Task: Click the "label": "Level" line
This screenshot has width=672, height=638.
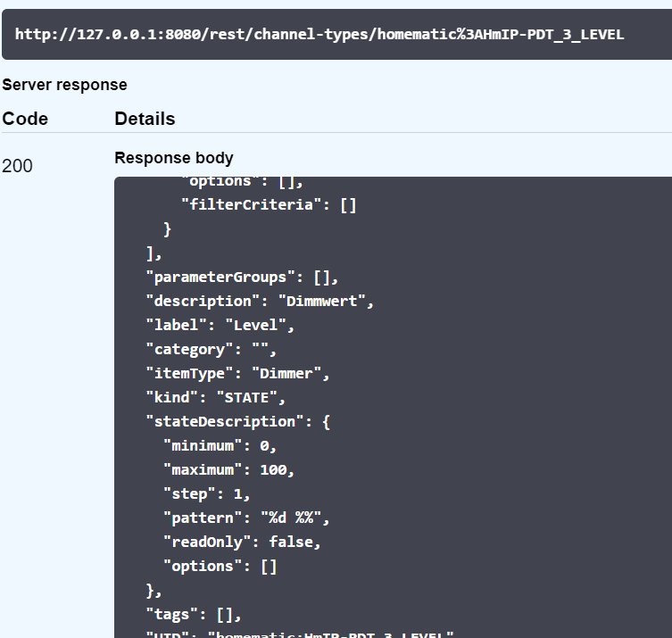Action: [x=220, y=325]
